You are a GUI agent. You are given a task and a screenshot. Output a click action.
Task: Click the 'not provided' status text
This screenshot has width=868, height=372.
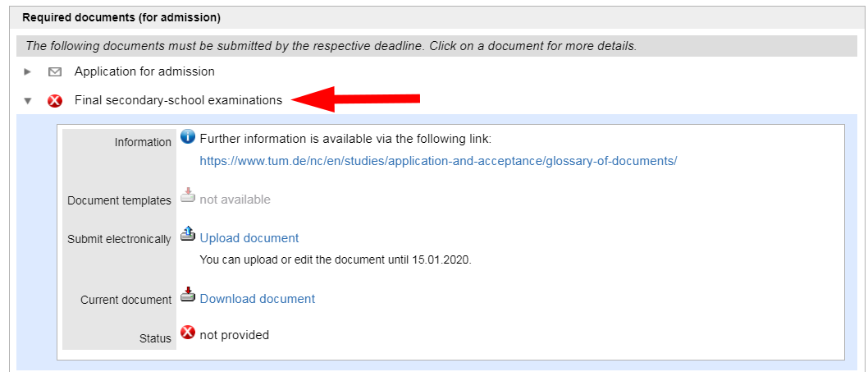[235, 335]
